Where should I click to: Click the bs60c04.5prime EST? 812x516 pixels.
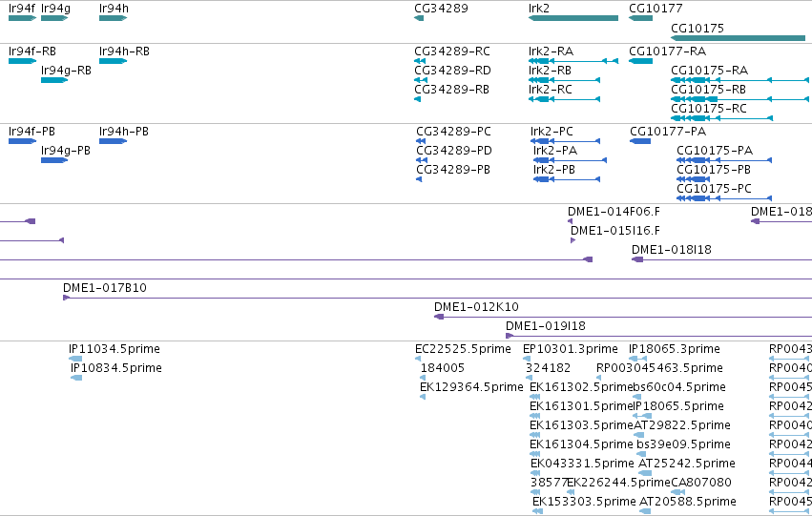coord(637,397)
